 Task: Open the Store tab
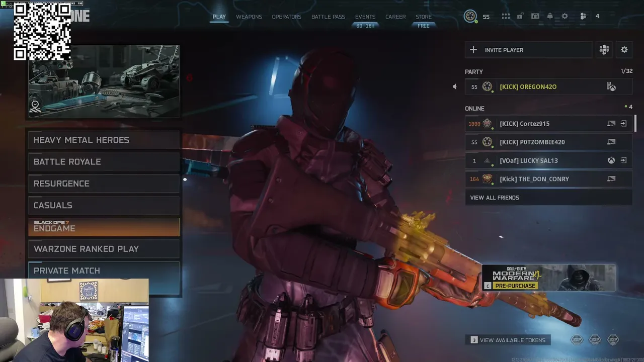coord(424,17)
